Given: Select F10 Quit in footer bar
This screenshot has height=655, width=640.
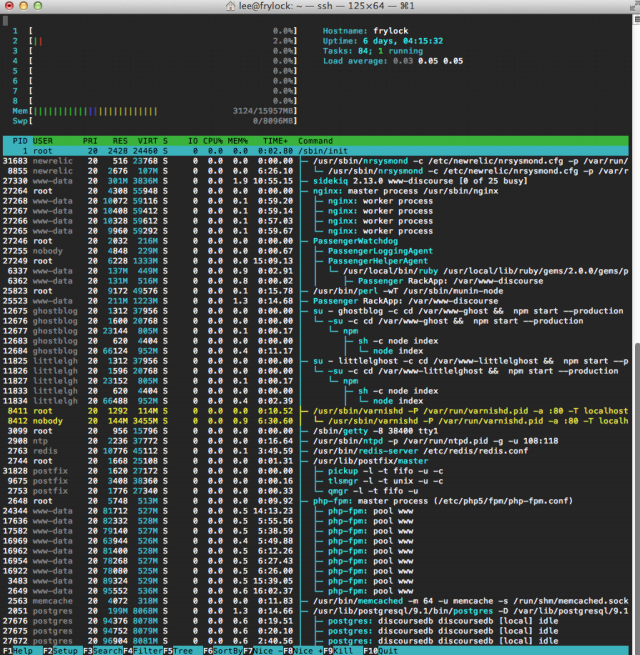Looking at the screenshot, I should pos(381,651).
